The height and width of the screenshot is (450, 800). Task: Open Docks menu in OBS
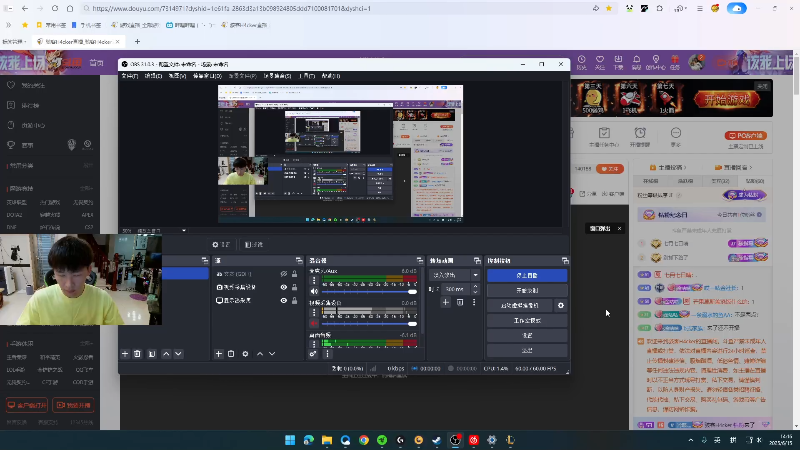click(207, 76)
